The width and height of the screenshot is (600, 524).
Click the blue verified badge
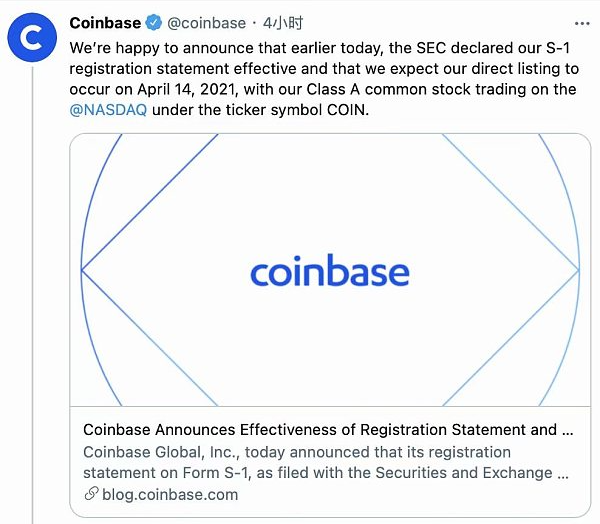point(154,23)
